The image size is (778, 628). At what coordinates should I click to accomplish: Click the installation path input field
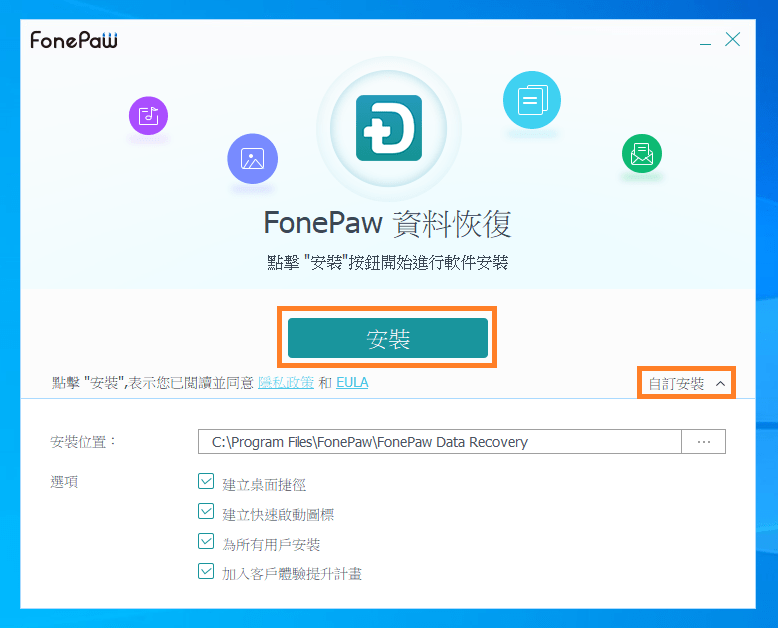(440, 441)
